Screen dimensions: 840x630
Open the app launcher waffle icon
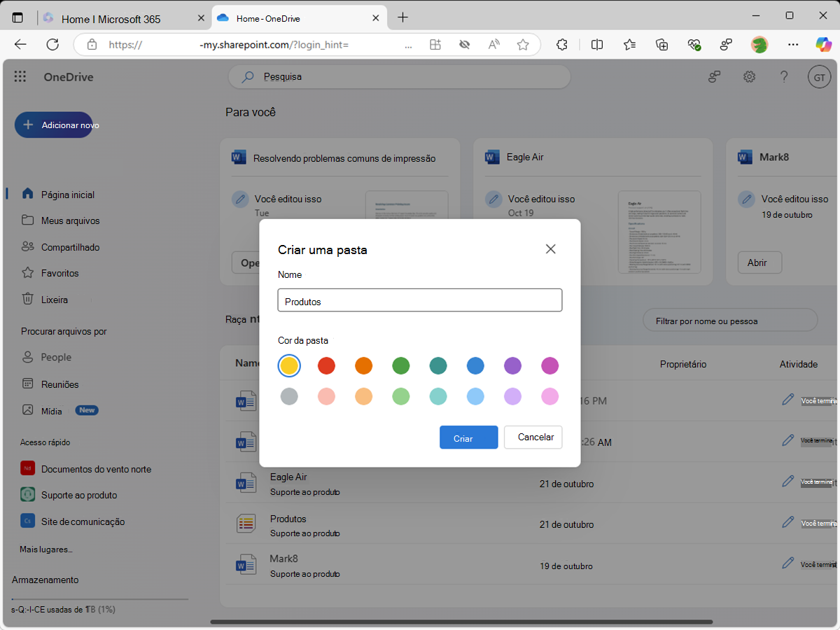coord(20,77)
